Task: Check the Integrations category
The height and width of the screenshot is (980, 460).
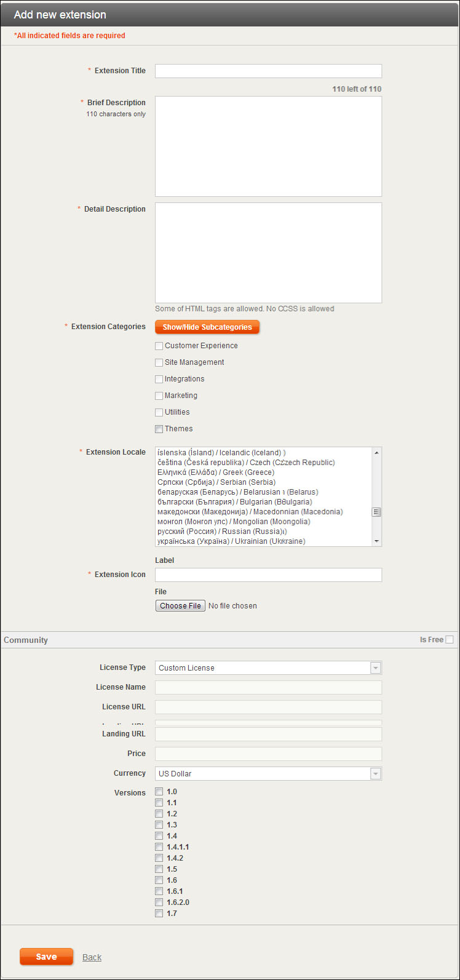Action: (159, 380)
